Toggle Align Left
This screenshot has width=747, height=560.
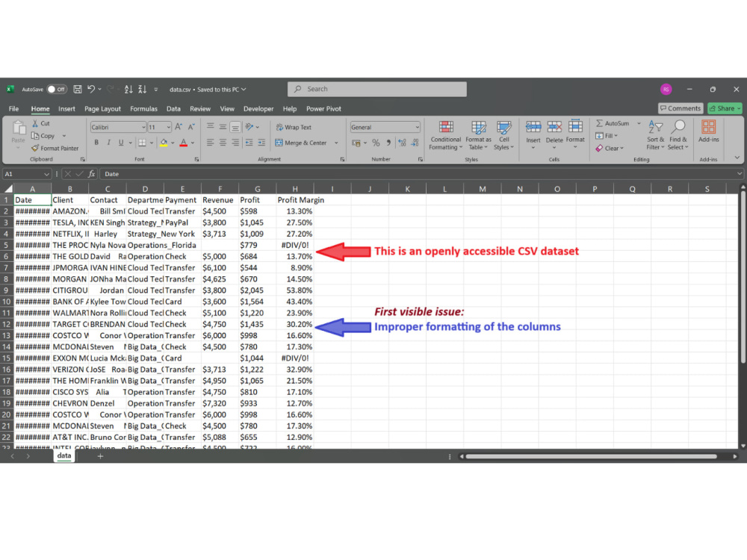tap(210, 143)
